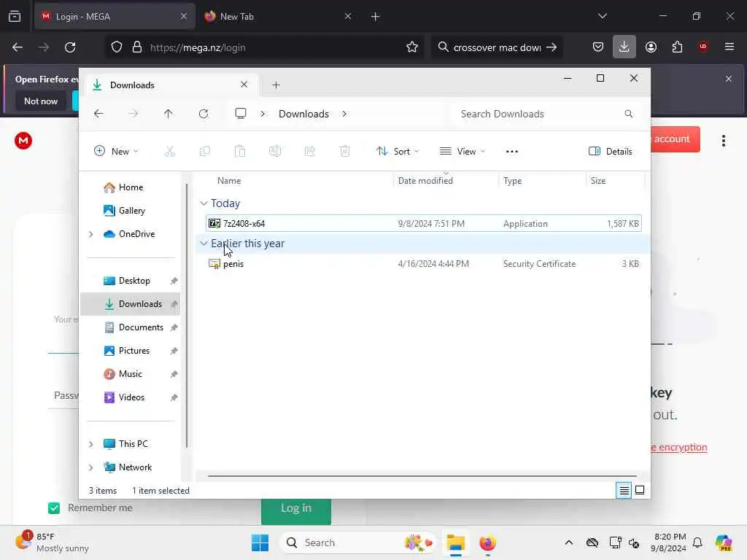The width and height of the screenshot is (747, 560).
Task: Click the horizontal scrollbar in file list
Action: 422,475
